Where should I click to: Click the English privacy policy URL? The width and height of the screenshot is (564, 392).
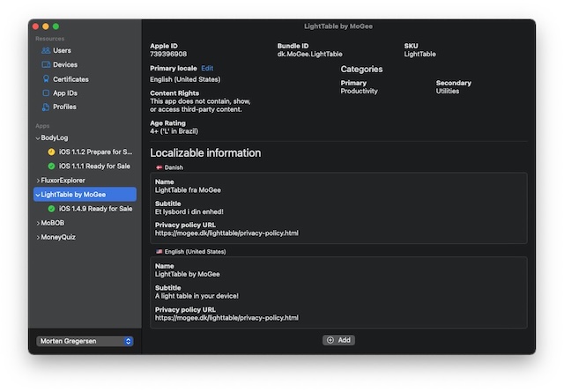click(x=226, y=318)
